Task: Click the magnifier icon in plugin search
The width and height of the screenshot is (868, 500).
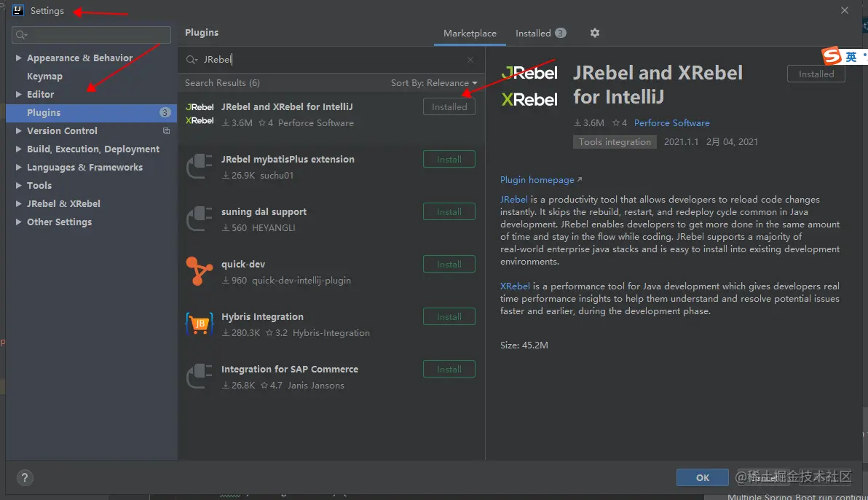Action: [x=192, y=60]
